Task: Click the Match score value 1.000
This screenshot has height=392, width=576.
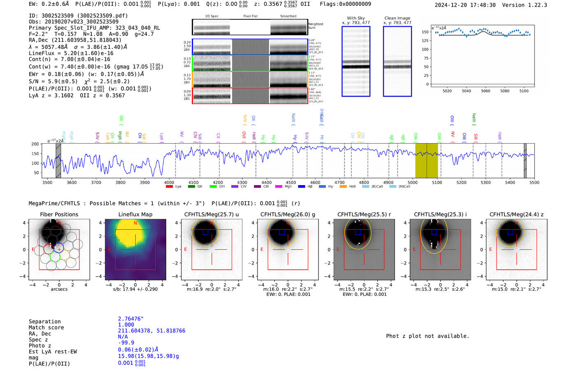Action: tap(126, 325)
